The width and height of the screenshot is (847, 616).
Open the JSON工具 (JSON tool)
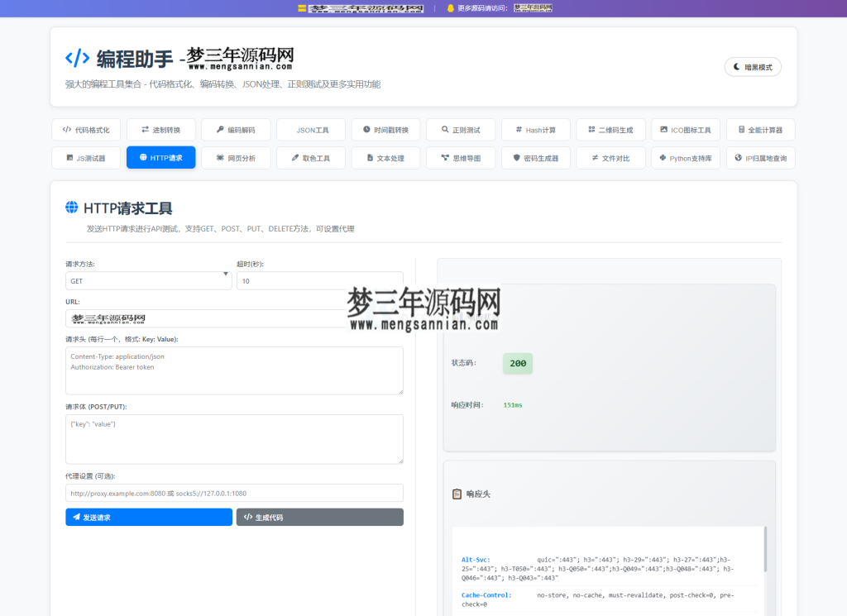tap(310, 129)
